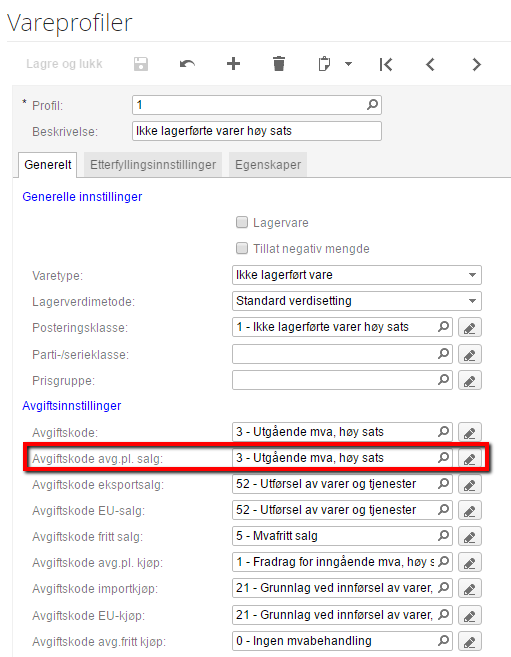Go to first record icon
The width and height of the screenshot is (511, 657).
[x=386, y=65]
